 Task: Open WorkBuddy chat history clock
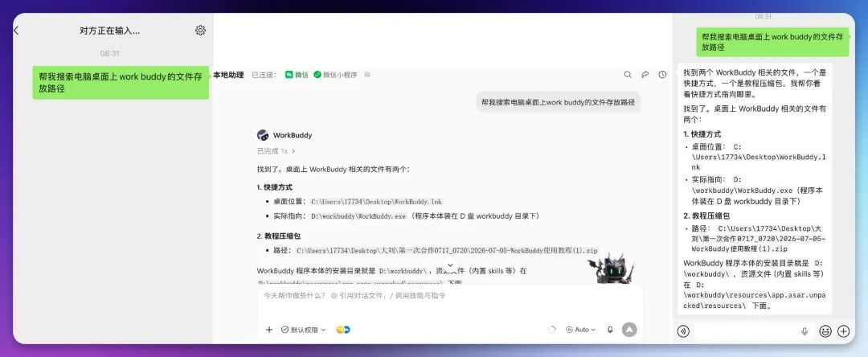pos(662,75)
